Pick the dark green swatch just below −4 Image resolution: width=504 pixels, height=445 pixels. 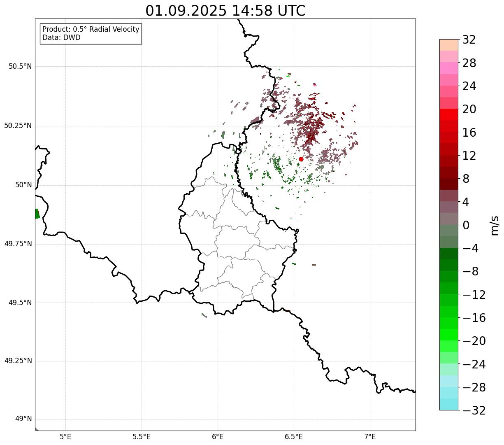[x=449, y=254]
